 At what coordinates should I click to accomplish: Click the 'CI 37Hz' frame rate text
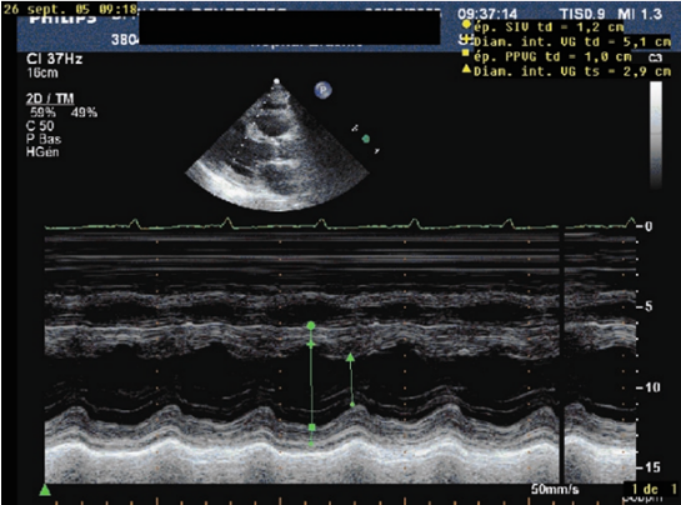(54, 59)
